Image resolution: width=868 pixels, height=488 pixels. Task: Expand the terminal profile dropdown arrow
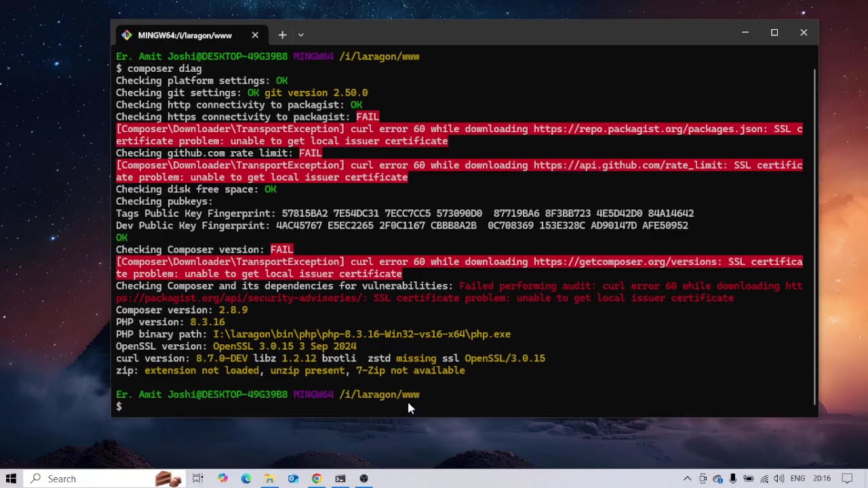pos(301,35)
